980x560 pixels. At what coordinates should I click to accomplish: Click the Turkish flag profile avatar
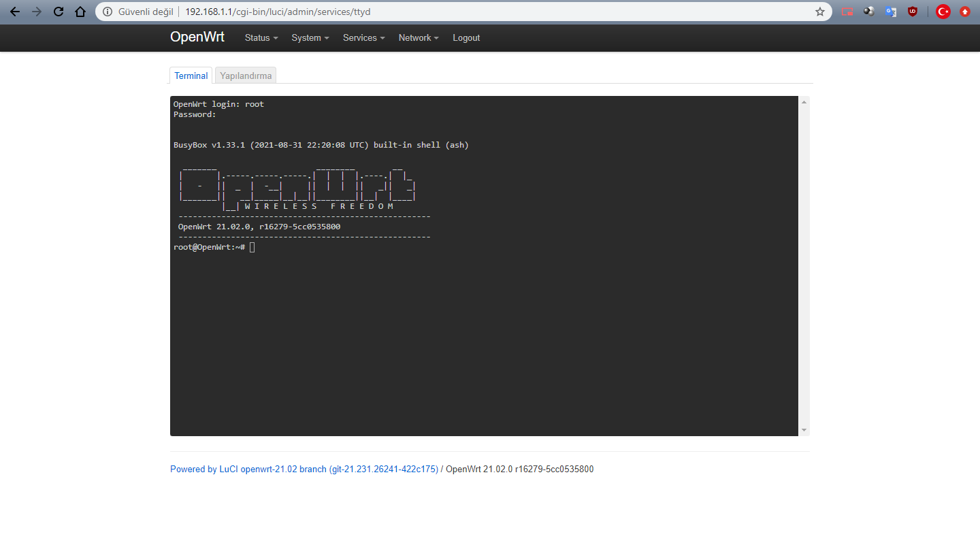pyautogui.click(x=943, y=12)
